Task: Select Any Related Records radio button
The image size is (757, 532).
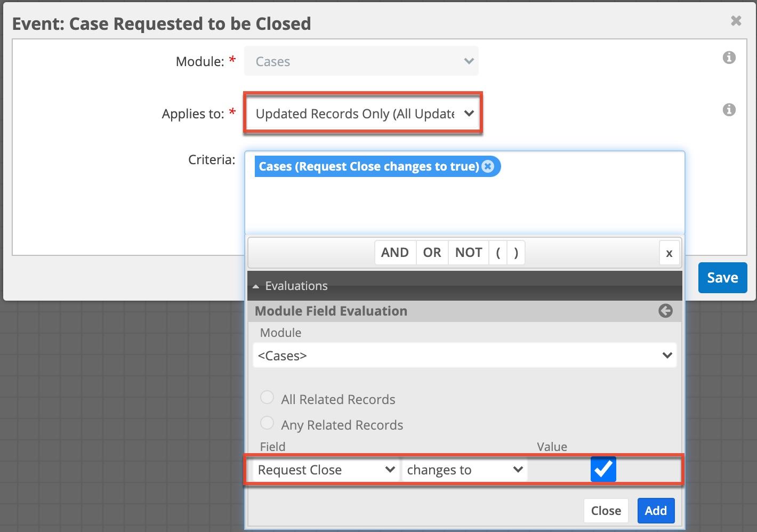Action: point(267,423)
